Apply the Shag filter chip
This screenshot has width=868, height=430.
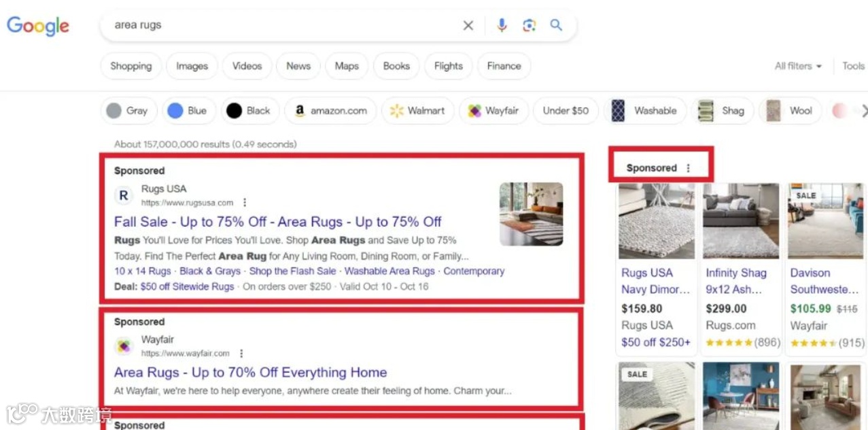[x=722, y=111]
